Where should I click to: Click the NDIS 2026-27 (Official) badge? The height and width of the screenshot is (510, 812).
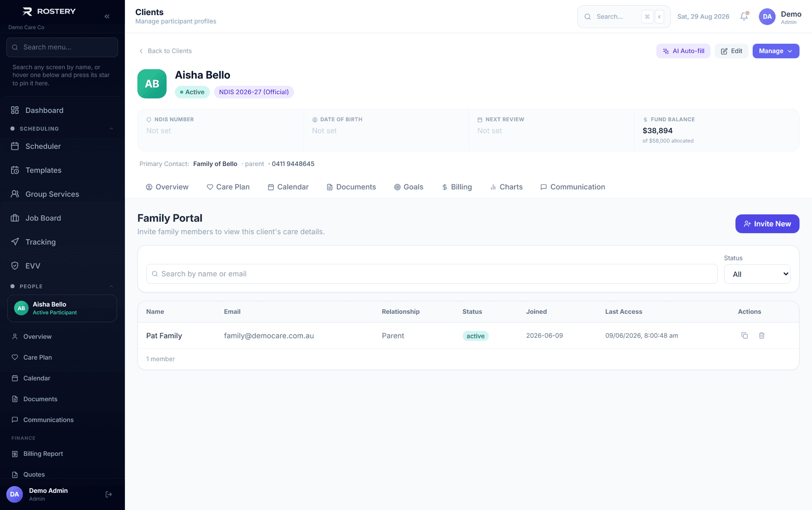(x=254, y=92)
